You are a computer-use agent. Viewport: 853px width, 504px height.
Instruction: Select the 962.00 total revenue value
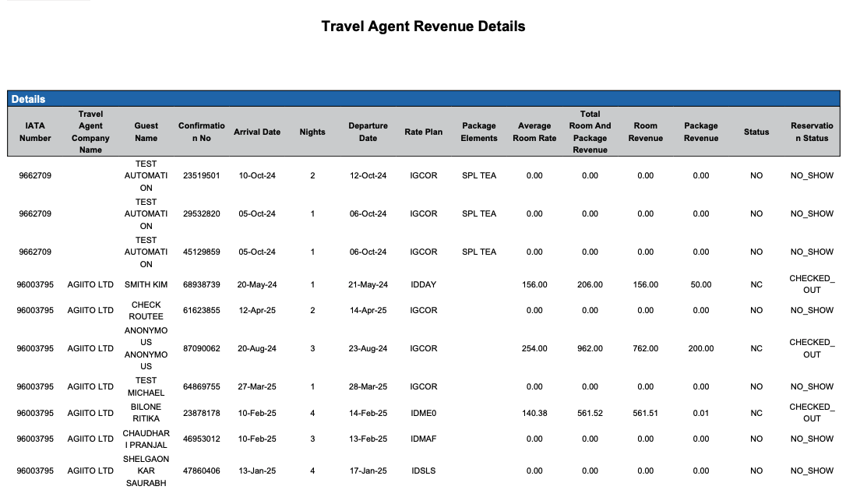coord(590,348)
